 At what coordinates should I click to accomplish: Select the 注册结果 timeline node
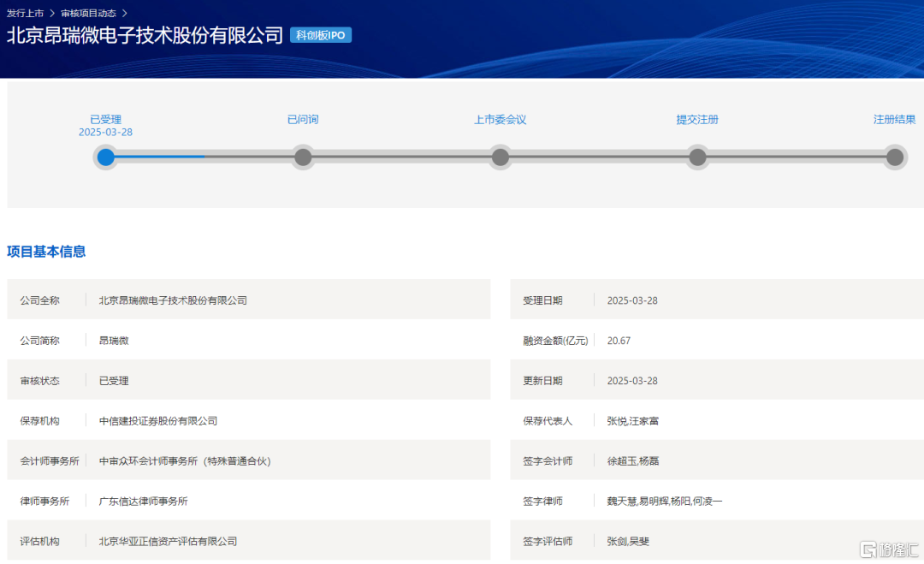(895, 157)
